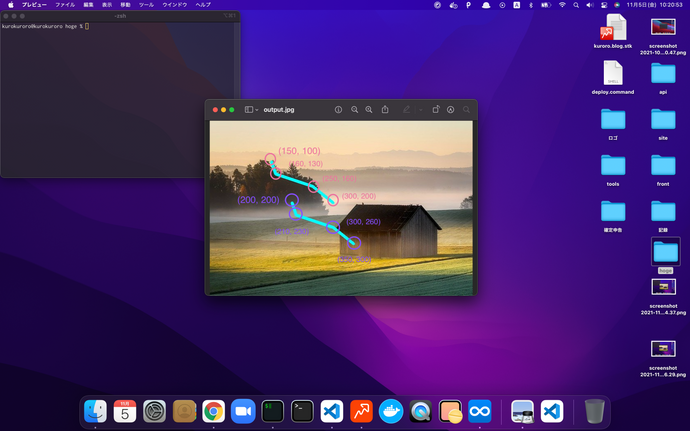This screenshot has width=690, height=431.
Task: Open the 編集 menu
Action: [x=88, y=5]
